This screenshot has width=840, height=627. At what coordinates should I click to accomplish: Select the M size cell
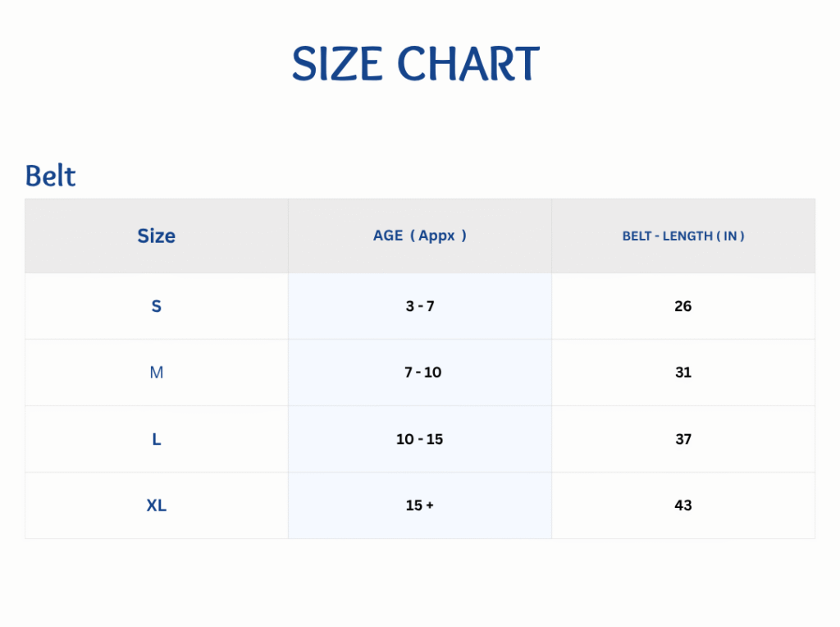(156, 373)
